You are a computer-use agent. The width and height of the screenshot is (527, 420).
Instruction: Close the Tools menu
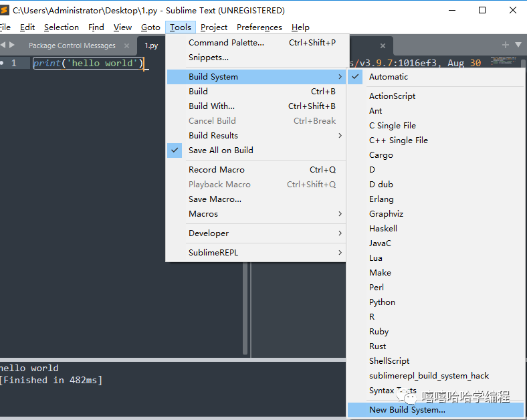tap(181, 27)
